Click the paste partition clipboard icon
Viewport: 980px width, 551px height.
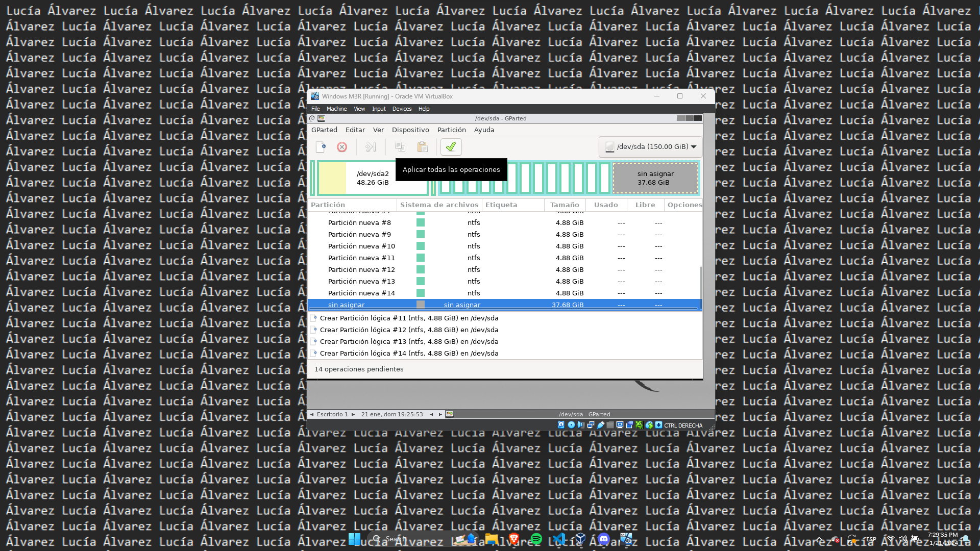tap(422, 147)
